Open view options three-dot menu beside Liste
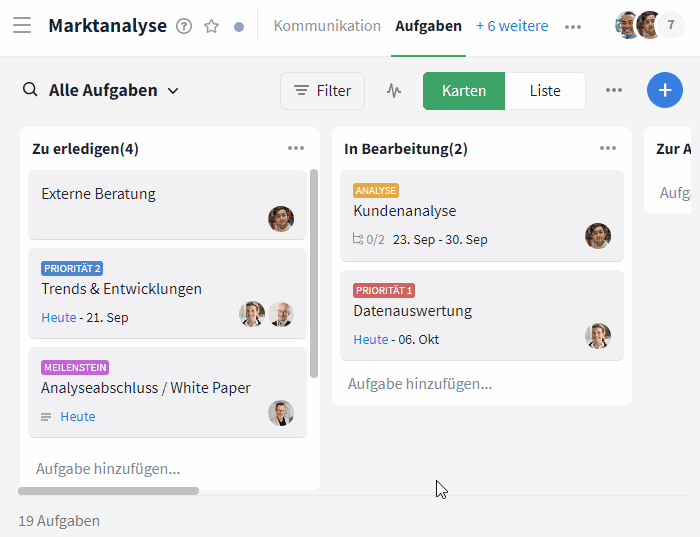Screen dimensions: 700x537 tap(614, 90)
